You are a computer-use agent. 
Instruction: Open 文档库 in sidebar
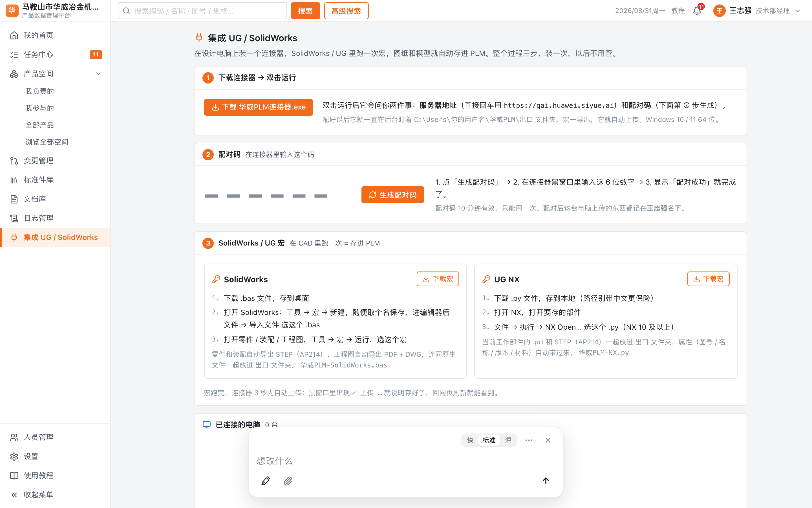[x=55, y=199]
